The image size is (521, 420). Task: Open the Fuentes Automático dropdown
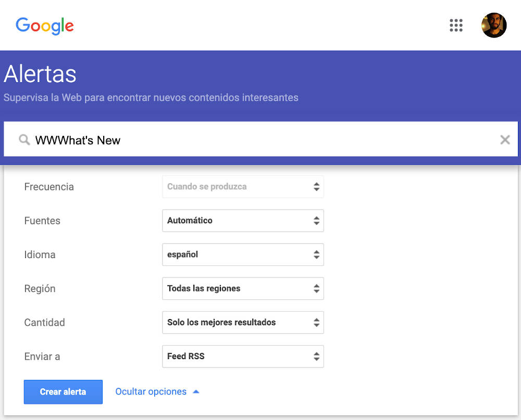243,221
